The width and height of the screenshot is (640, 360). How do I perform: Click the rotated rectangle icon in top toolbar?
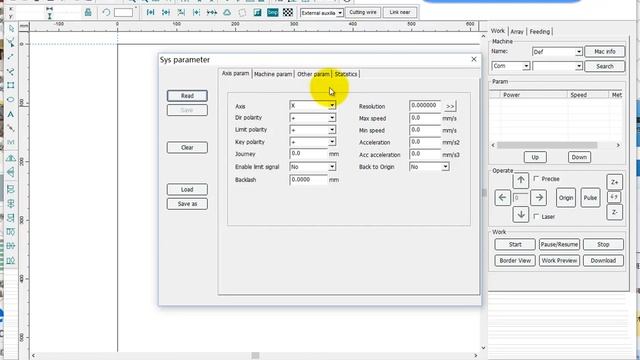pos(242,13)
